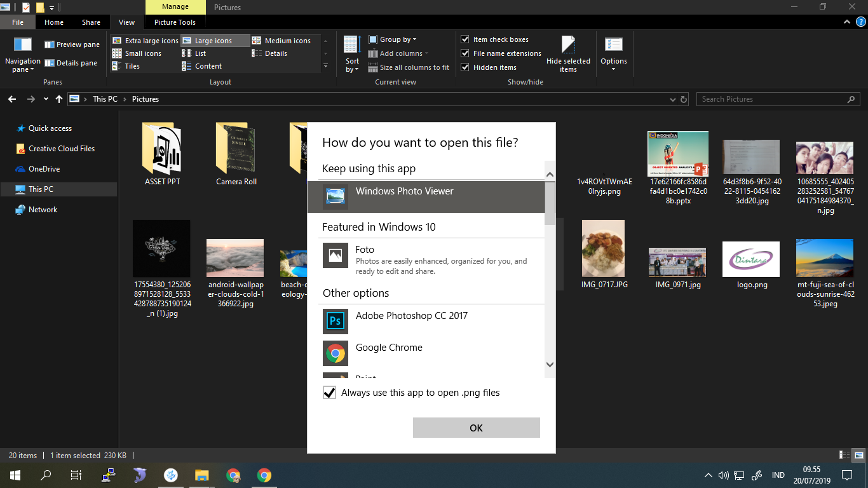868x488 pixels.
Task: Open the notification center icon
Action: (846, 475)
